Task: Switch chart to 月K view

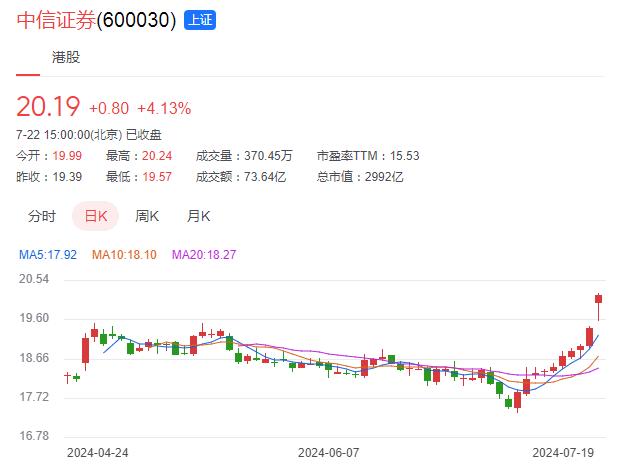Action: [198, 216]
